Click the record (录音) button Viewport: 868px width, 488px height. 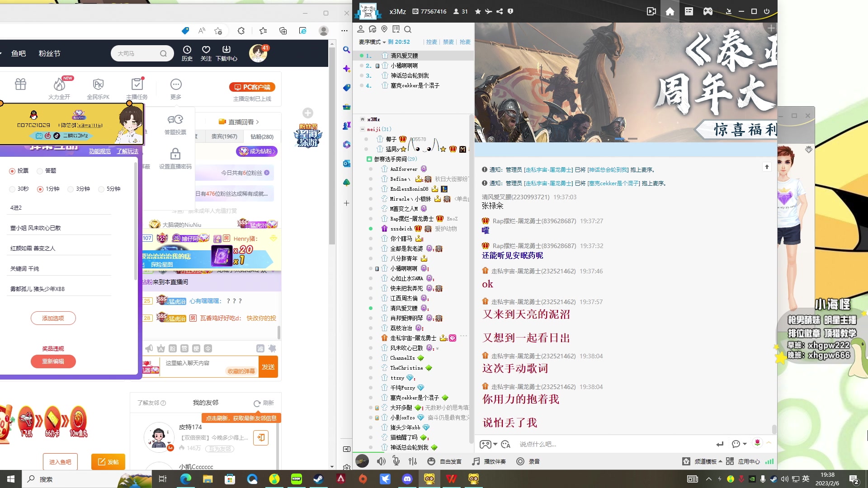[528, 461]
